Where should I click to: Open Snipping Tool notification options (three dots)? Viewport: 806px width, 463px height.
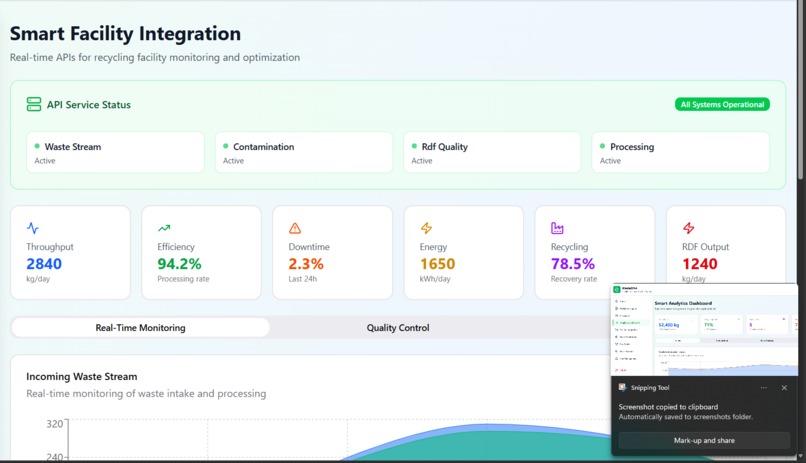(764, 388)
